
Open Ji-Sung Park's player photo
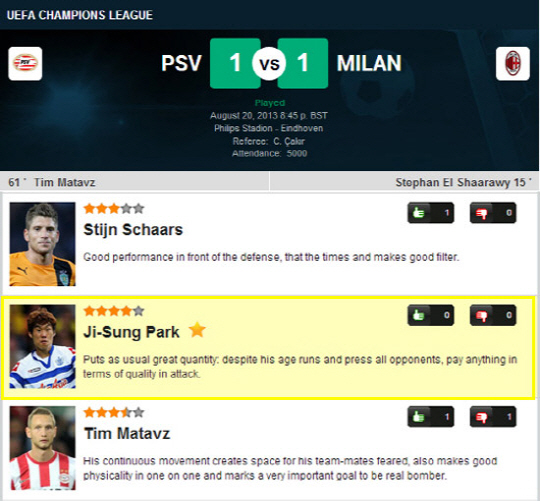tap(42, 346)
